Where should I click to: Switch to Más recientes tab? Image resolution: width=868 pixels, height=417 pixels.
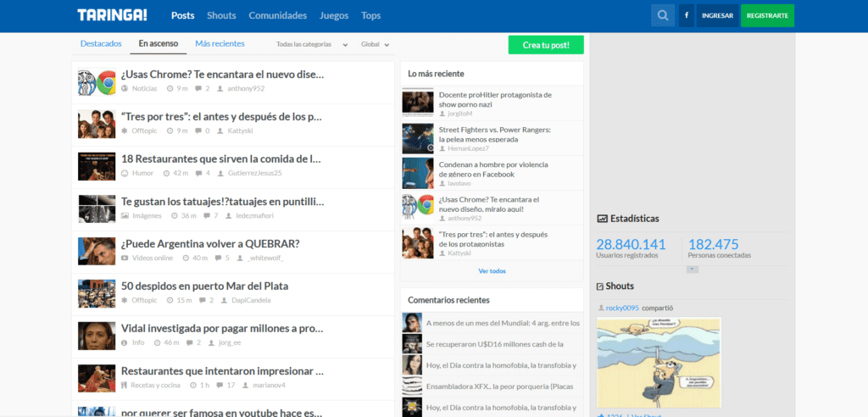220,44
